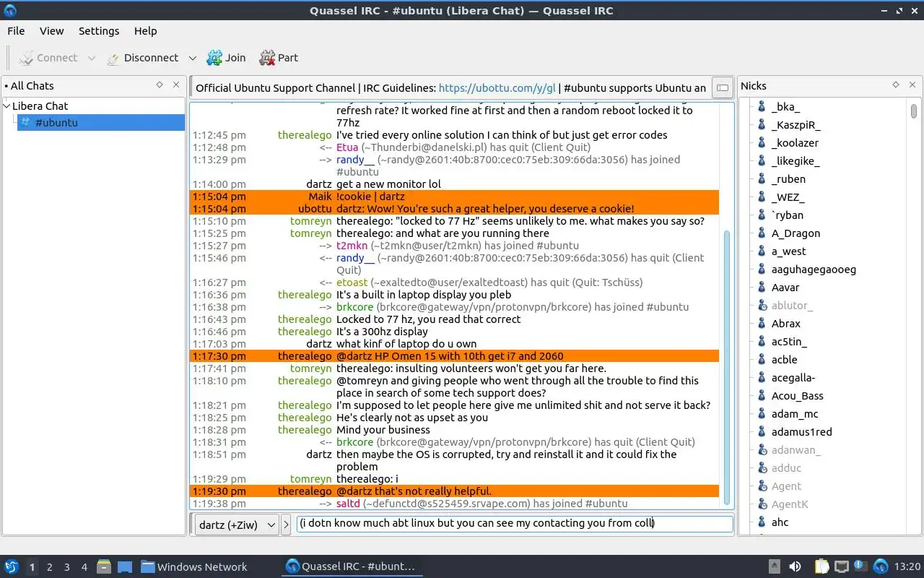Select user icon for _likegike_
The height and width of the screenshot is (578, 924).
tap(761, 161)
